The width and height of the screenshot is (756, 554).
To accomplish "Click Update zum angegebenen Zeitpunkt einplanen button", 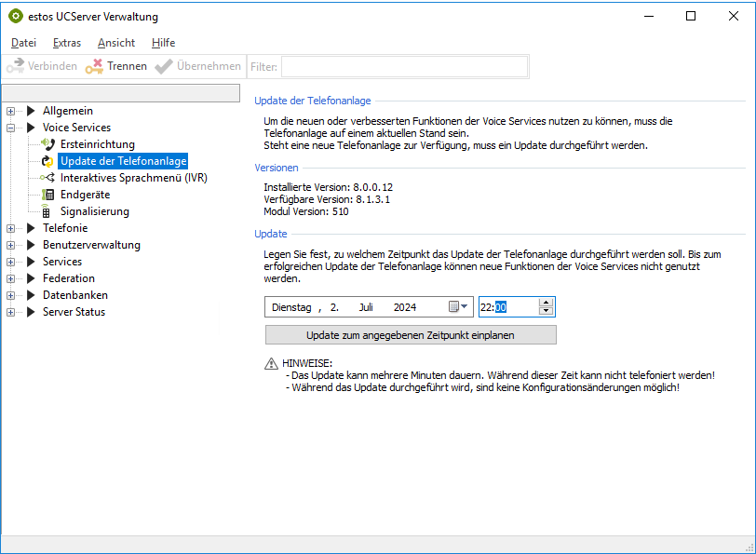I will point(411,334).
